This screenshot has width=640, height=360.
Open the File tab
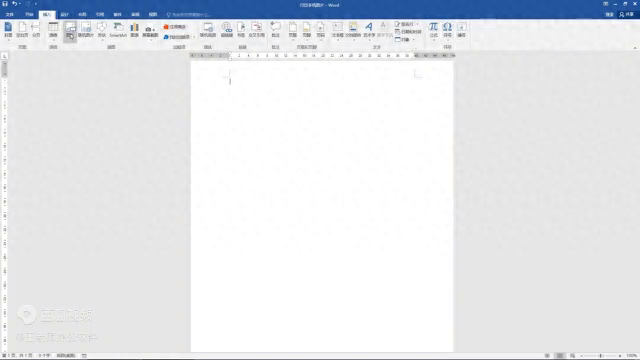(9, 14)
